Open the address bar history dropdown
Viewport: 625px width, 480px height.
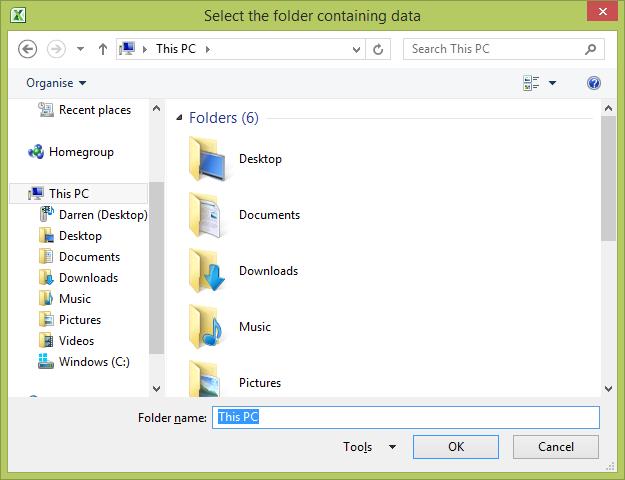point(356,49)
